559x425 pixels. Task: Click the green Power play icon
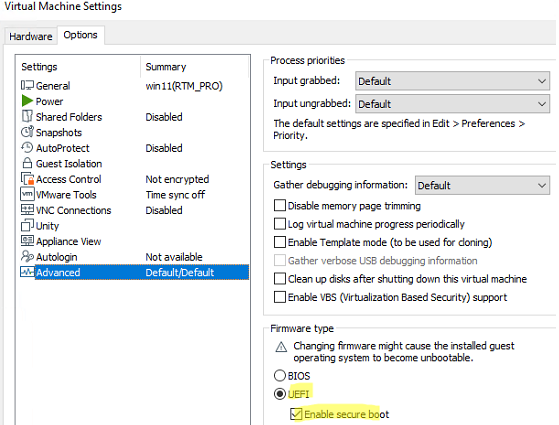tap(27, 101)
